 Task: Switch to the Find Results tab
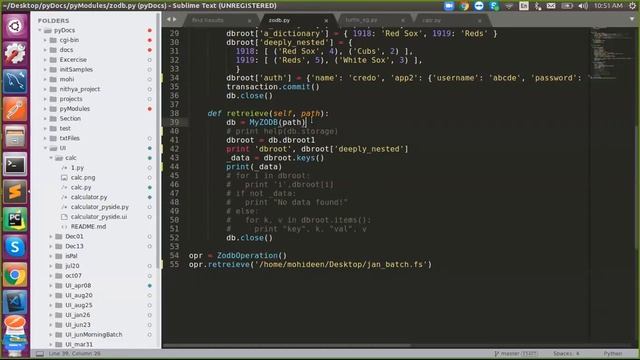208,20
